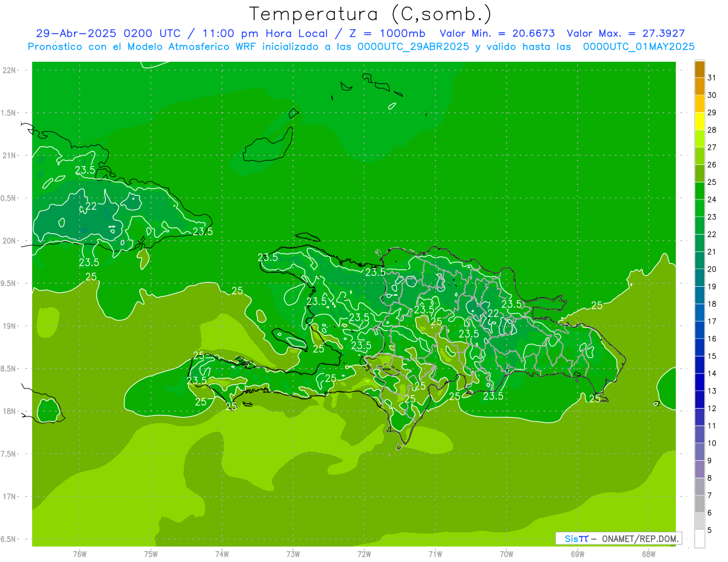Viewport: 728px width, 562px height.
Task: Click the "16" value on the color legend
Action: tap(712, 339)
